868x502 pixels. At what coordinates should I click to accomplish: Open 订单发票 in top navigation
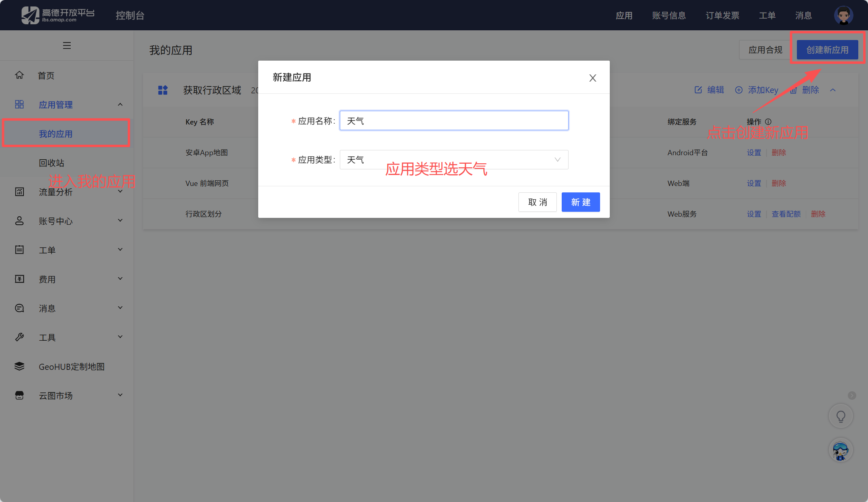722,15
